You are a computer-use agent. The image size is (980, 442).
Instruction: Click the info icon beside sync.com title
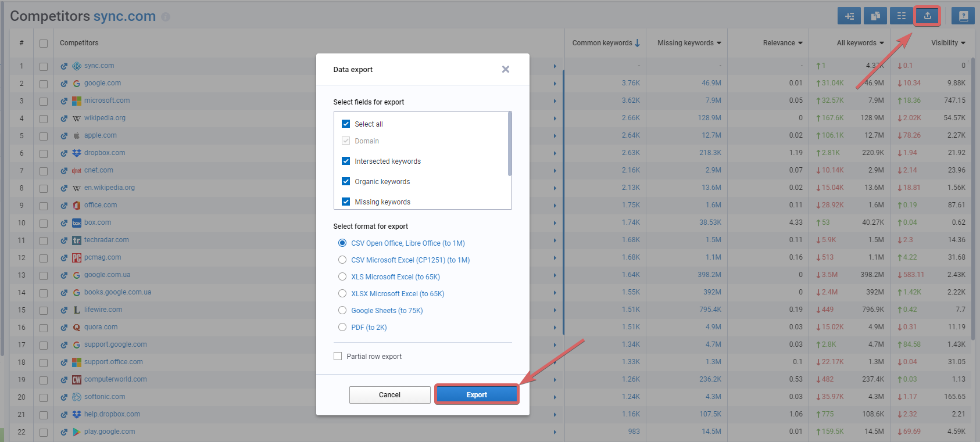(166, 17)
